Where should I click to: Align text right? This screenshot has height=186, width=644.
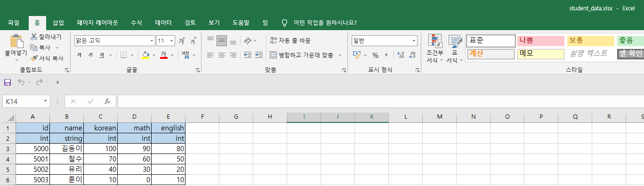[233, 55]
